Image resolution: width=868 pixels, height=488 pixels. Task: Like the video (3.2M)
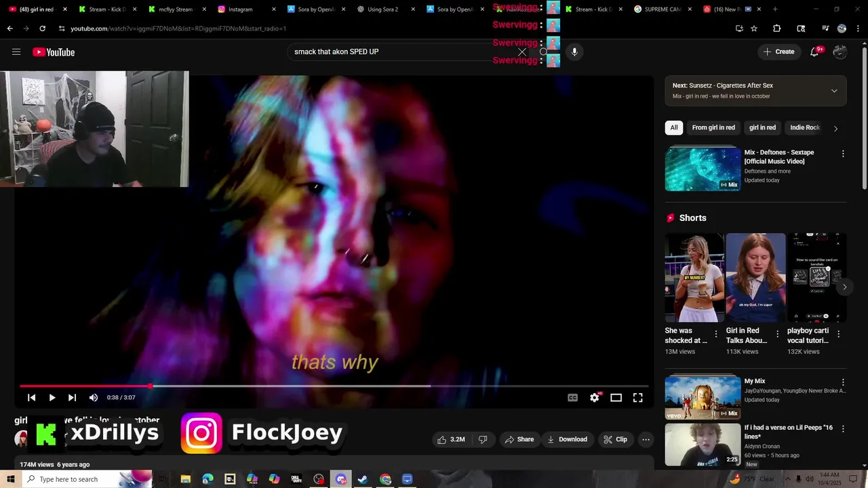452,439
